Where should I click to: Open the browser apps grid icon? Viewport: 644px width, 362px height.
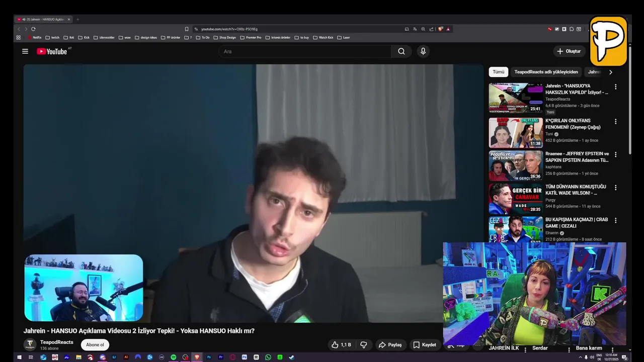point(19,38)
